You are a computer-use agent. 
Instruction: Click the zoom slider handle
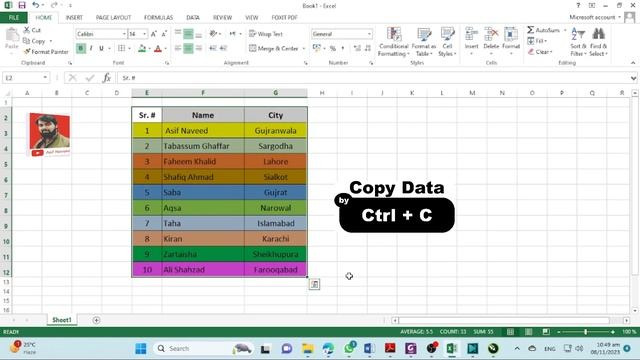pos(585,332)
